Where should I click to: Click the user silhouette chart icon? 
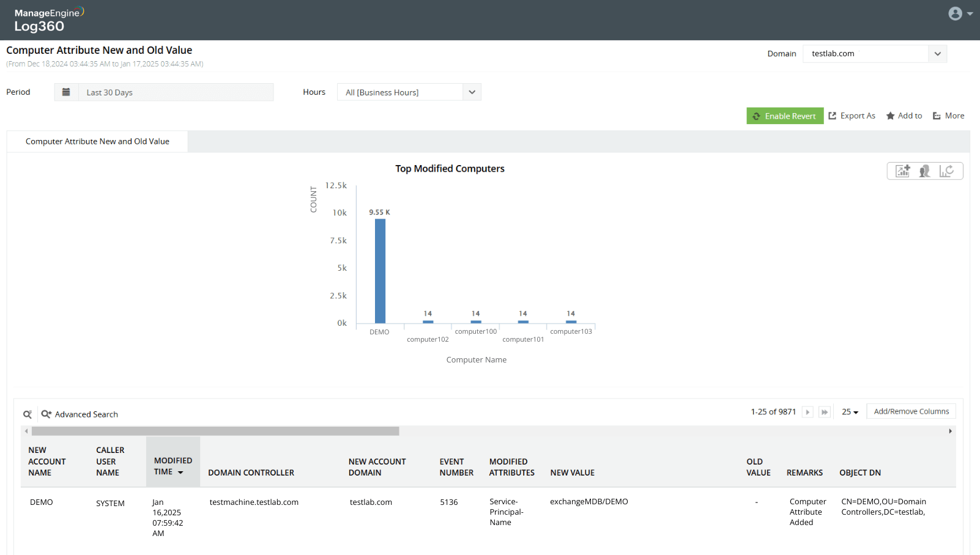[x=925, y=171]
